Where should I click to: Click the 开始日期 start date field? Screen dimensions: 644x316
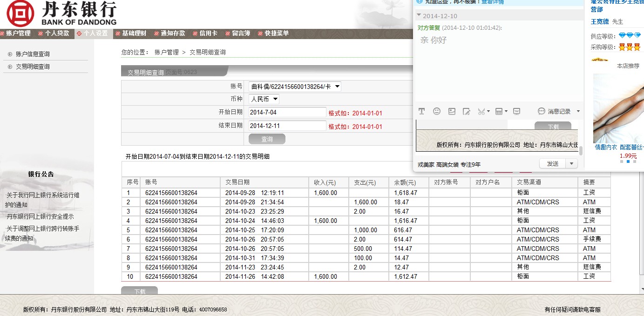pyautogui.click(x=287, y=113)
